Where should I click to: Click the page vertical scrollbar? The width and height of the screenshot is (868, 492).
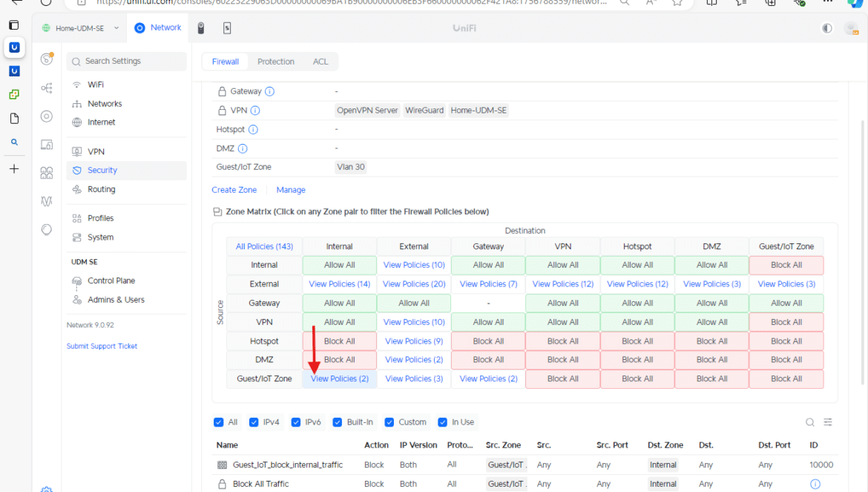[x=863, y=252]
